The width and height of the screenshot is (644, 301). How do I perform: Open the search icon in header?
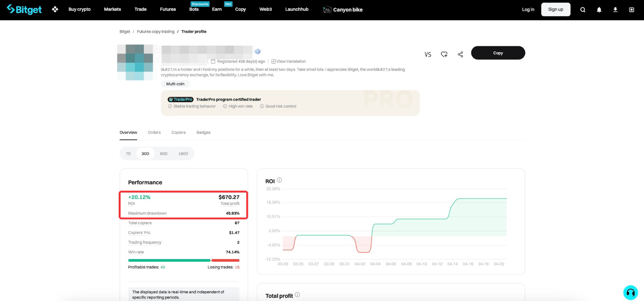click(x=583, y=10)
